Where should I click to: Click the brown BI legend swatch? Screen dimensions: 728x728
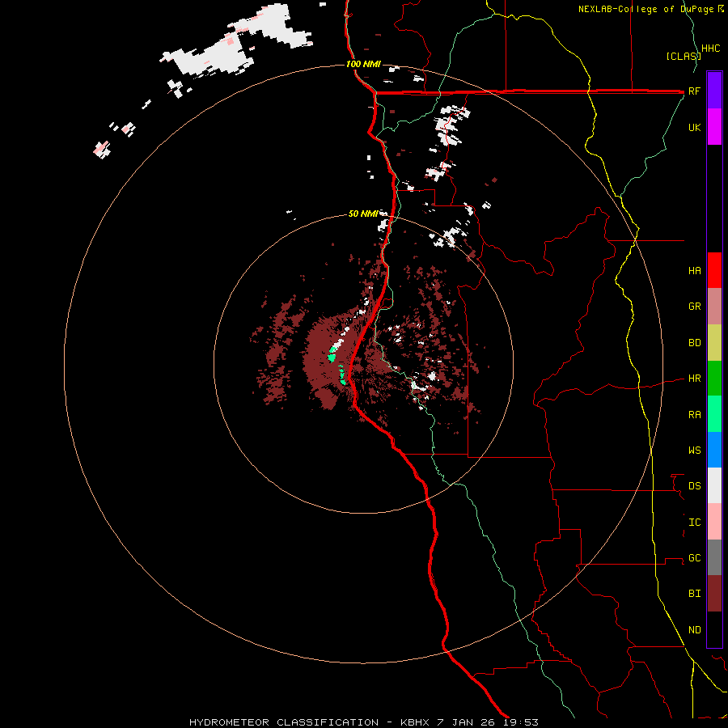tap(714, 594)
